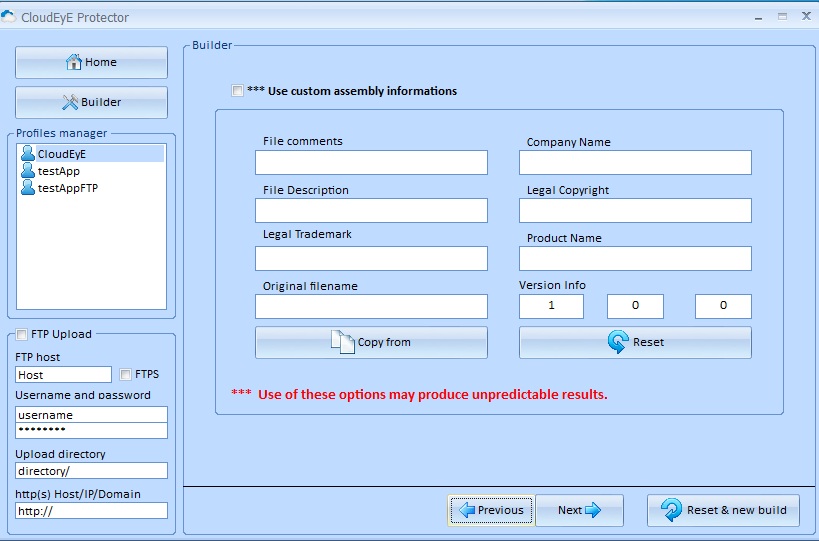Select the CloudEyE profile name
Viewport: 819px width, 541px height.
62,154
